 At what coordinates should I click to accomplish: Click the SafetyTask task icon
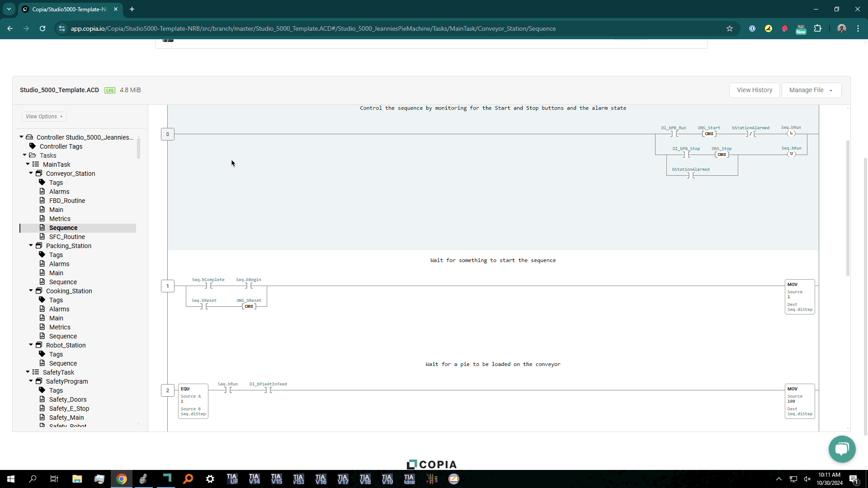pos(36,372)
